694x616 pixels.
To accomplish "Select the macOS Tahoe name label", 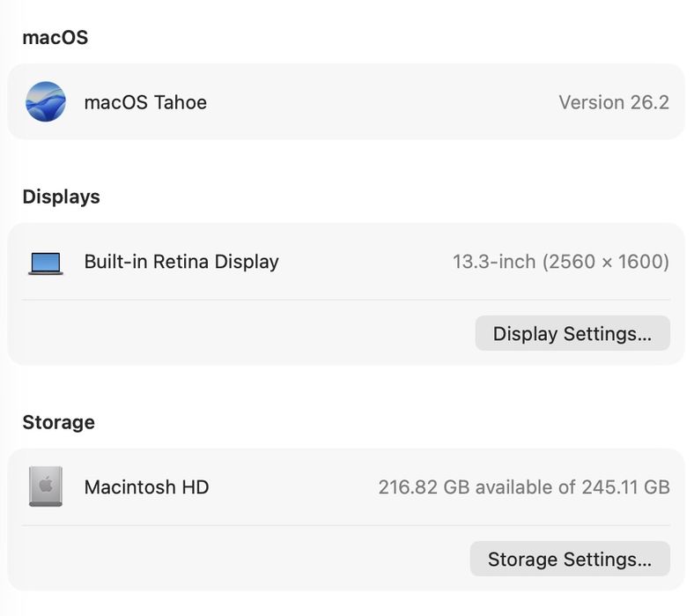I will [145, 102].
